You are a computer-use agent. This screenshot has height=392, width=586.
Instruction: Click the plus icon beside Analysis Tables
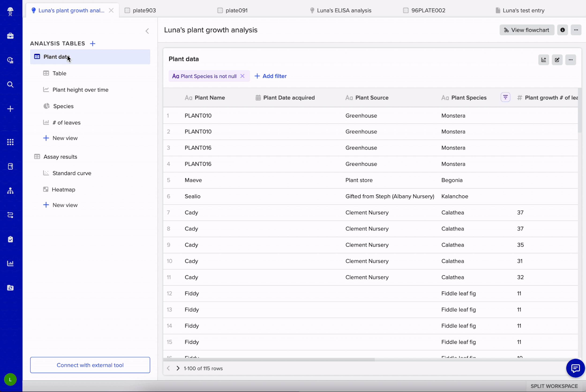pos(93,44)
